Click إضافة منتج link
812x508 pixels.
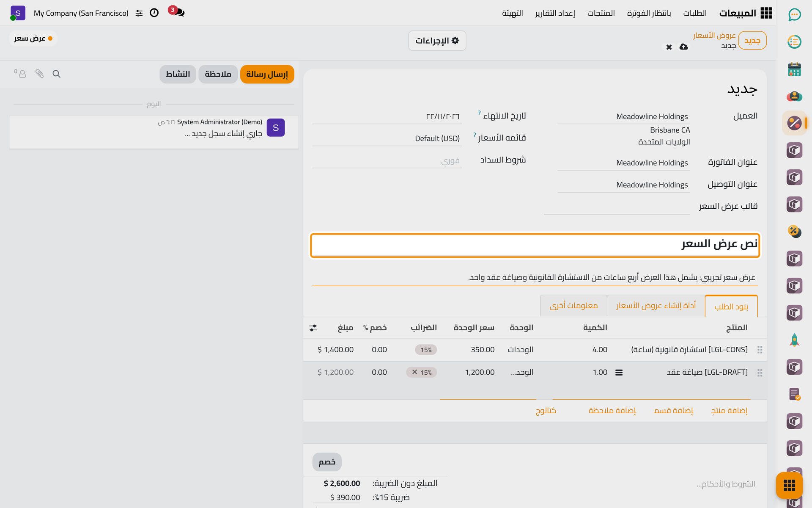(x=729, y=411)
